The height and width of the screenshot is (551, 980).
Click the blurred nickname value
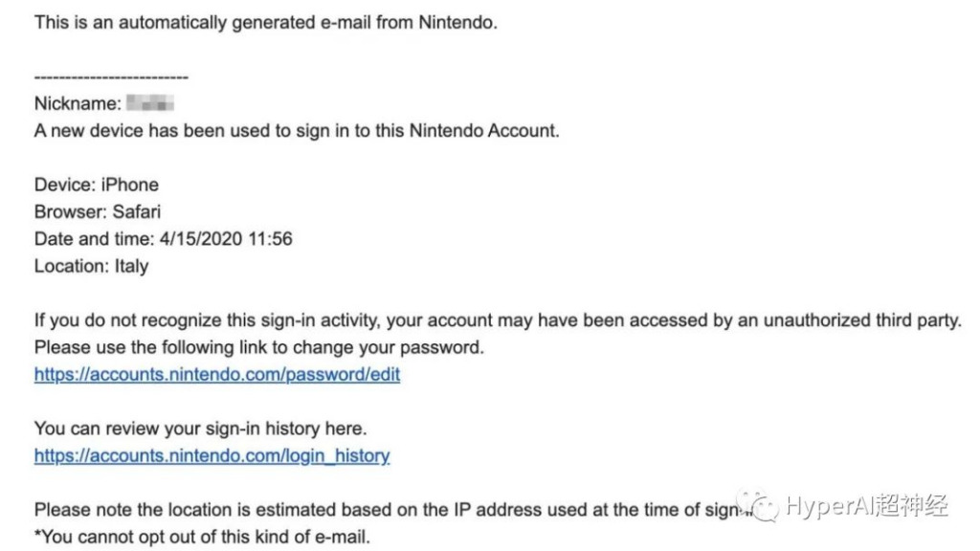pyautogui.click(x=150, y=103)
